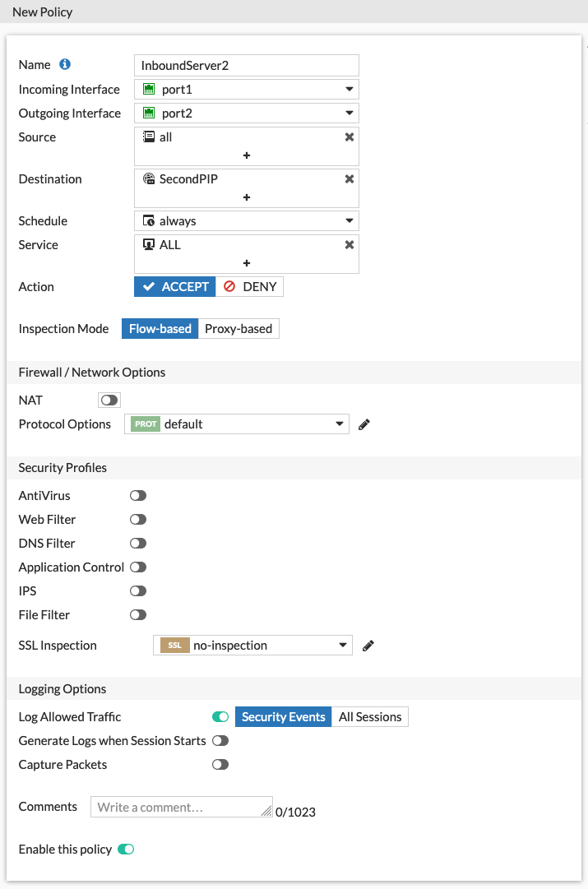Open the SSL Inspection dropdown
The image size is (588, 889).
click(252, 646)
